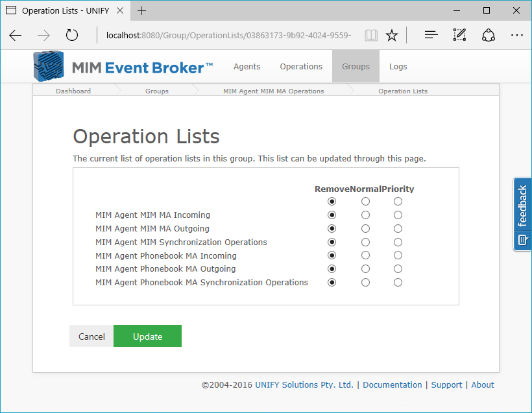Set MIM Synchronization Operations to Priority
Viewport: 532px width, 413px height.
[x=398, y=242]
